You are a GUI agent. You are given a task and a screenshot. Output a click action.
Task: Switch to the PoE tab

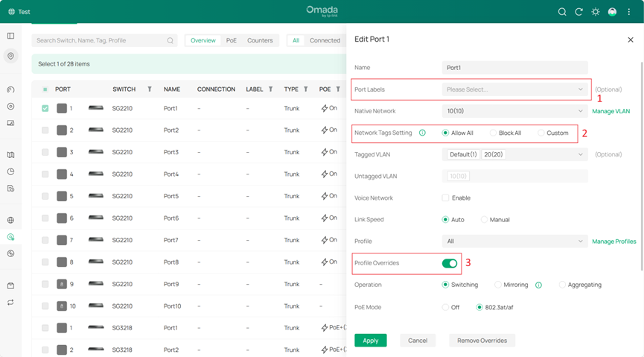tap(232, 40)
